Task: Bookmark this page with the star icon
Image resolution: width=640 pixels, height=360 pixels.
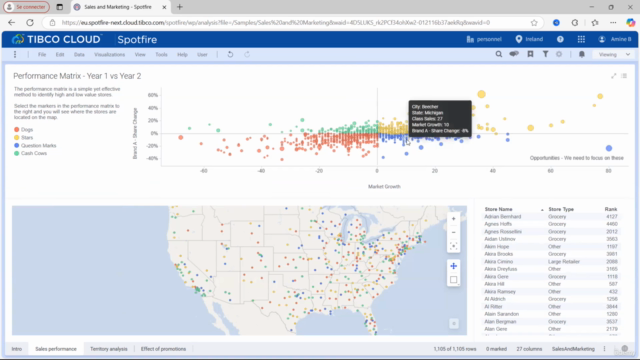Action: pyautogui.click(x=534, y=22)
